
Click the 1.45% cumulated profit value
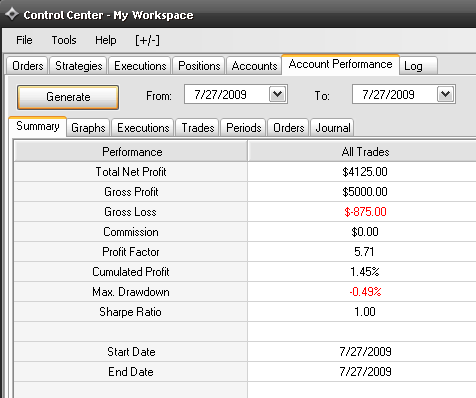365,272
